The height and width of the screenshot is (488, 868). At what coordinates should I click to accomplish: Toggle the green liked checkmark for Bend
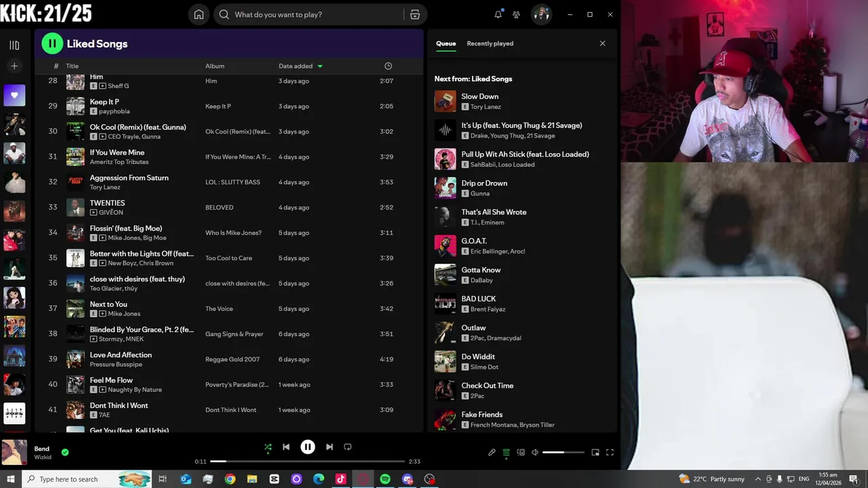pyautogui.click(x=65, y=452)
